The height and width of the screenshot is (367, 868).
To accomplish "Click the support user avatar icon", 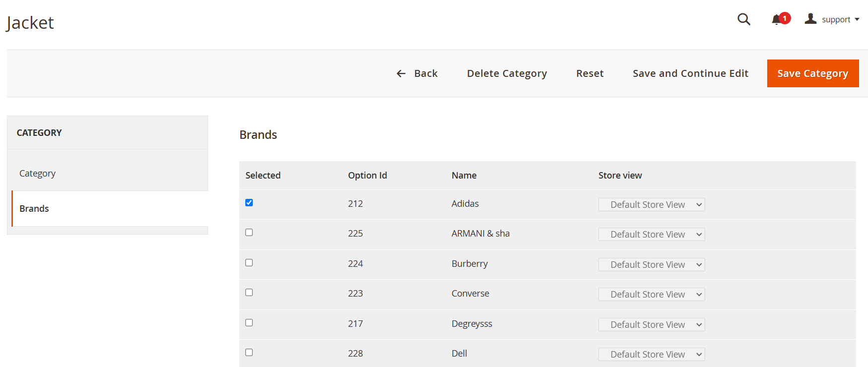I will (x=810, y=19).
